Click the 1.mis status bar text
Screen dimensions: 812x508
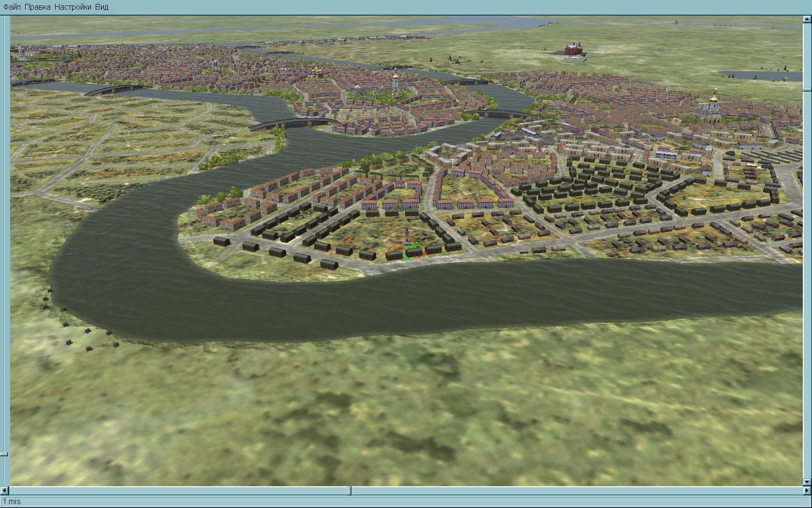[x=12, y=502]
